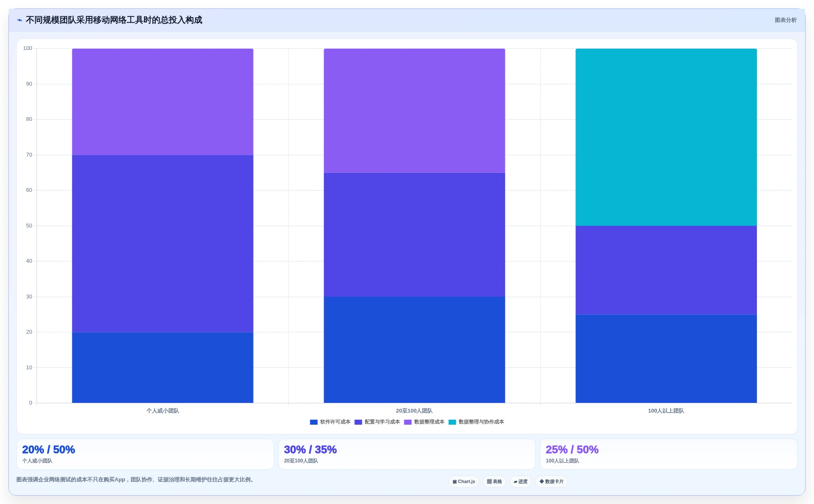Screen dimensions: 814x504
Task: Click the indigo segment of 20至100人团队 bar
Action: (x=414, y=235)
